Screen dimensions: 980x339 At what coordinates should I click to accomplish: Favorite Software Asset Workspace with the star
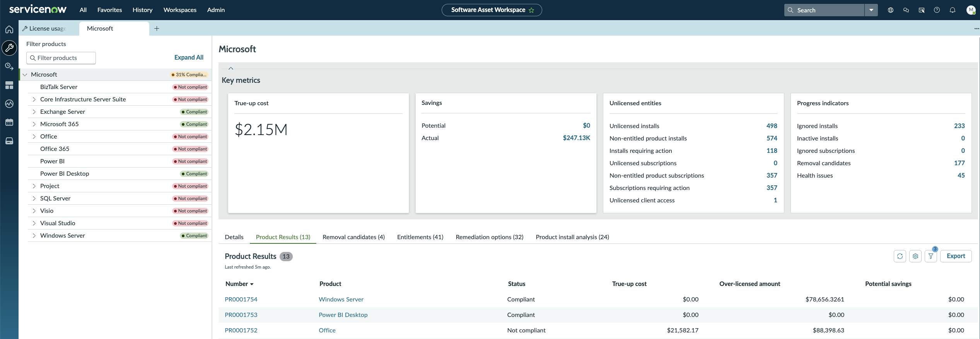point(531,10)
